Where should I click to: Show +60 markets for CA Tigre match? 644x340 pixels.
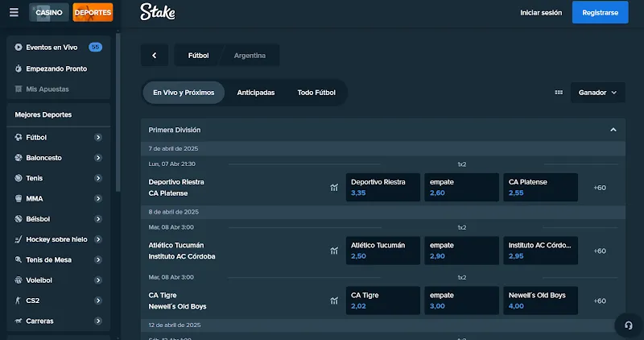pos(600,301)
